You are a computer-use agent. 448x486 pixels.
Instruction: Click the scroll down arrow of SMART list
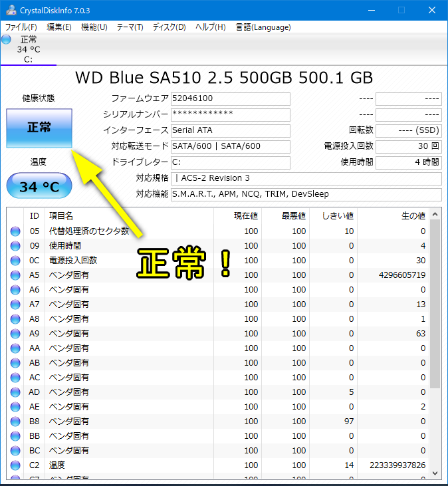[x=435, y=473]
